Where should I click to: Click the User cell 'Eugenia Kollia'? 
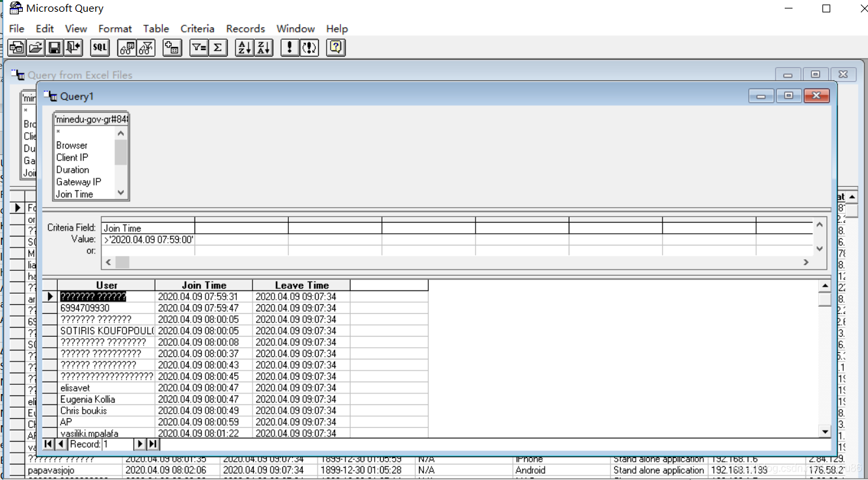tap(107, 399)
